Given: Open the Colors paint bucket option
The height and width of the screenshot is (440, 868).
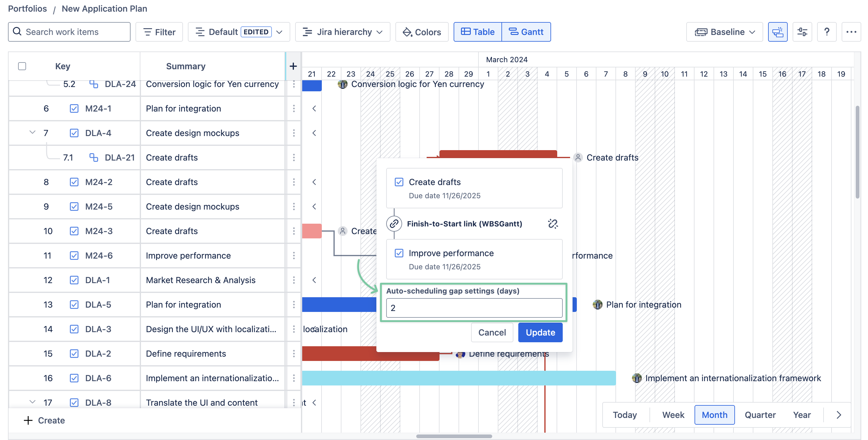Looking at the screenshot, I should coord(422,32).
